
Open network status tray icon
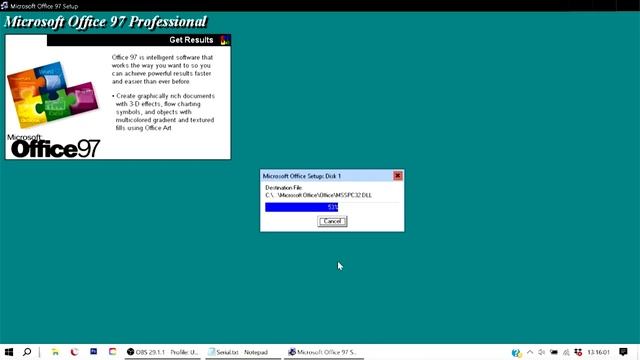(x=566, y=352)
